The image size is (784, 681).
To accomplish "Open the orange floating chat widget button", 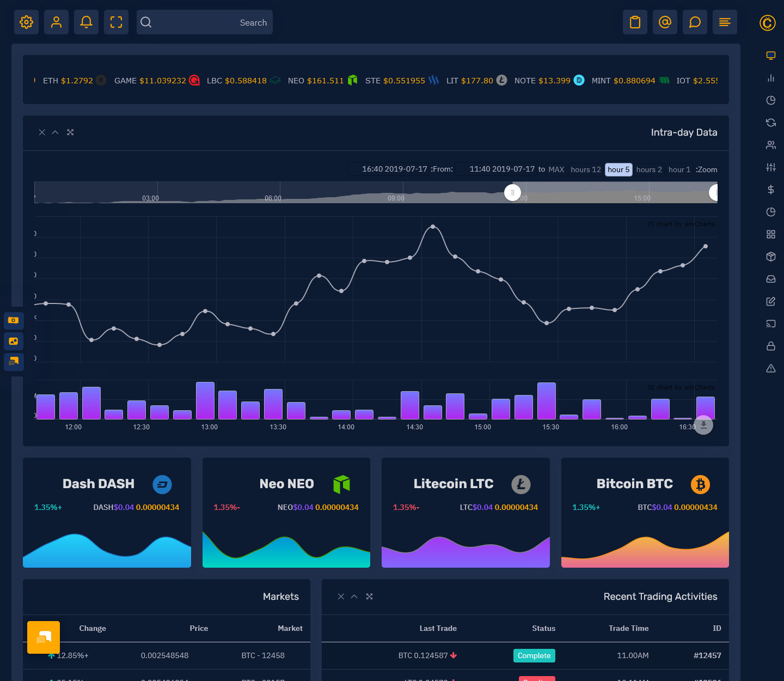I will pos(44,637).
